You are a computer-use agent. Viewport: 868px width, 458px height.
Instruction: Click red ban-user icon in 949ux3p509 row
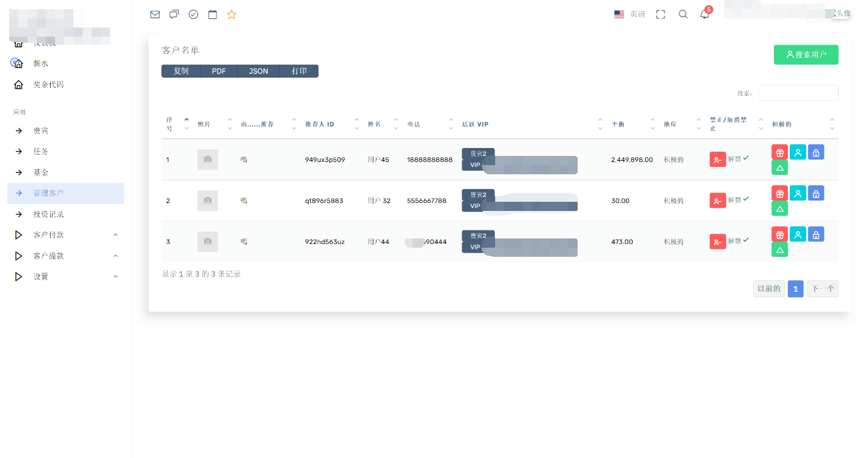point(718,160)
